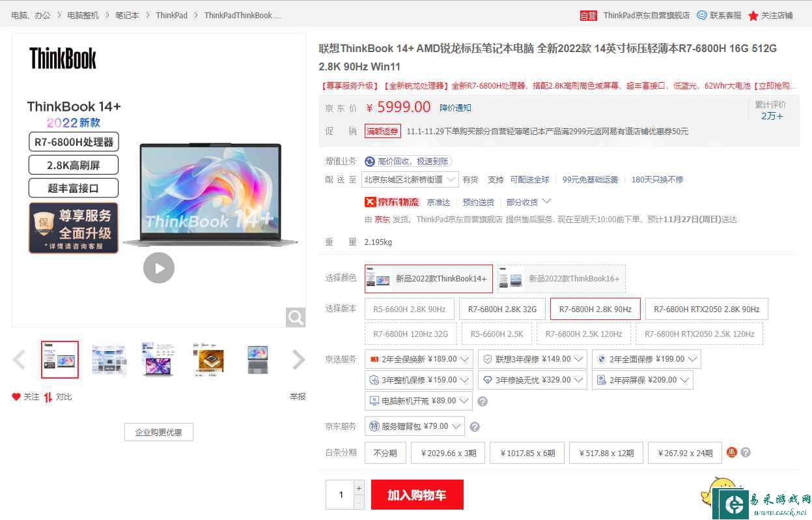This screenshot has width=812, height=520.
Task: Open the ThinkPad京东自营旗舰店 store link
Action: pyautogui.click(x=647, y=15)
